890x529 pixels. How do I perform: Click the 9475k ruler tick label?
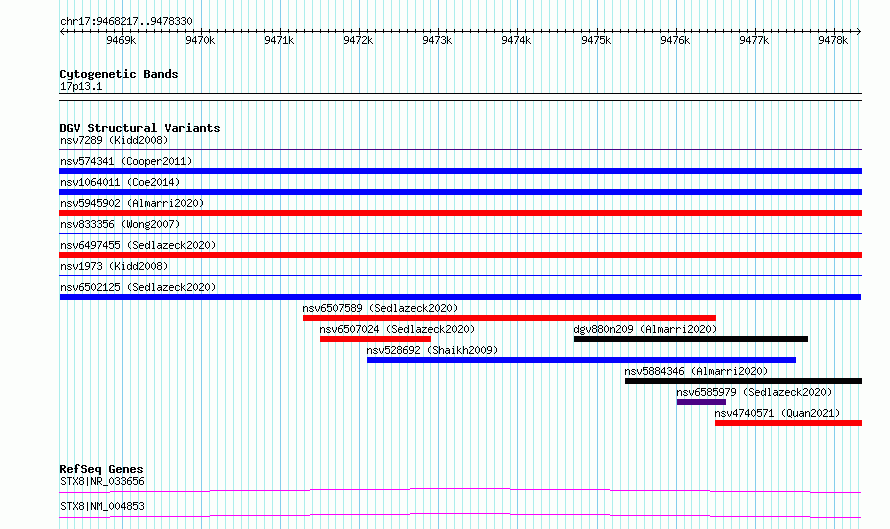(596, 40)
